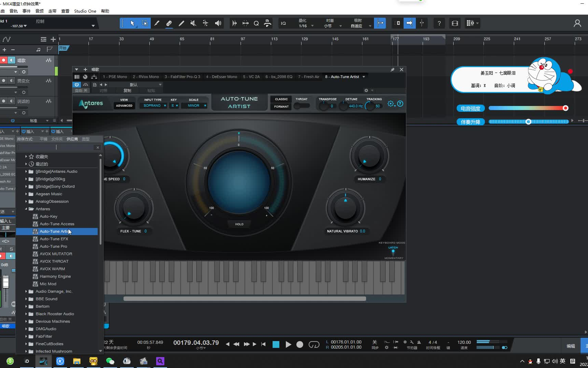The height and width of the screenshot is (368, 588).
Task: Click the 复制 copy button in plugin header
Action: (x=127, y=91)
